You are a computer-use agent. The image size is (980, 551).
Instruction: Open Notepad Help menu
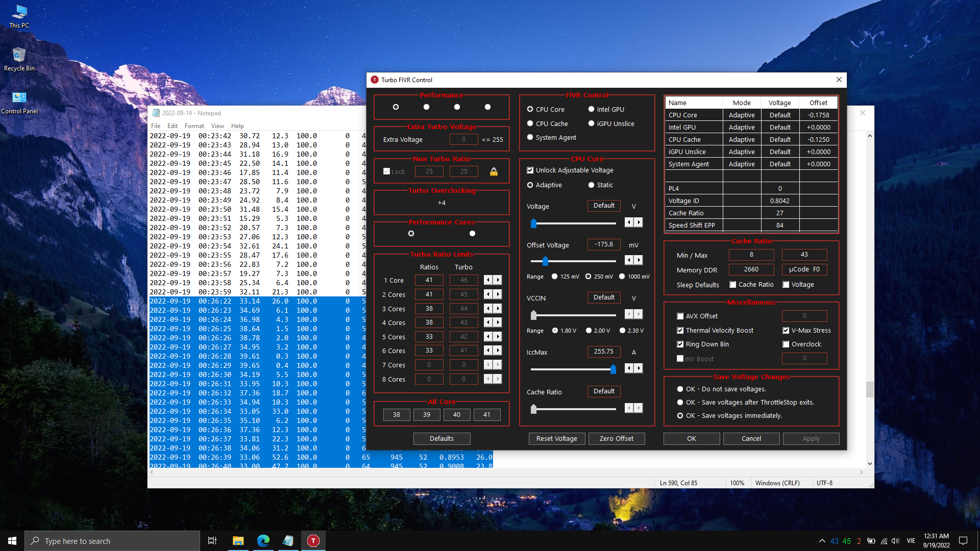pyautogui.click(x=237, y=126)
